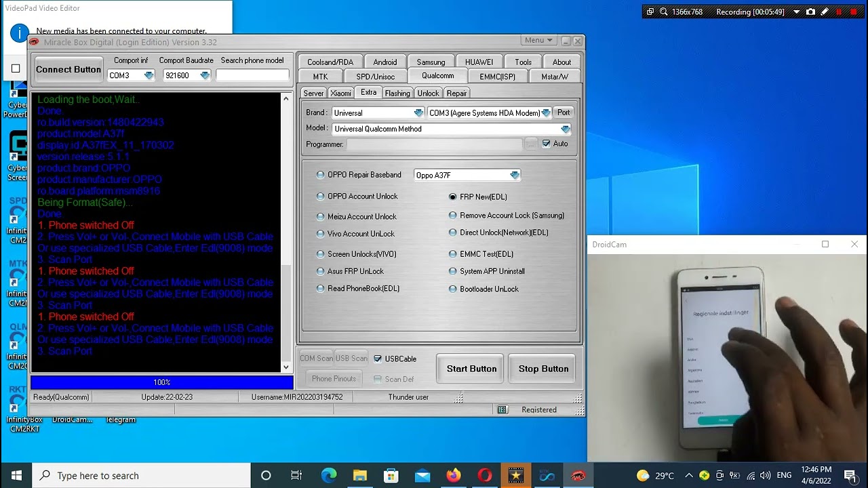Viewport: 868px width, 488px height.
Task: Click the VideoPad notification info icon
Action: click(20, 33)
